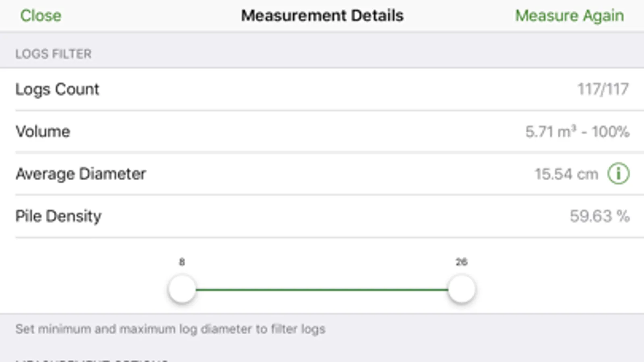Tap the 117/117 logs count value

tap(603, 89)
